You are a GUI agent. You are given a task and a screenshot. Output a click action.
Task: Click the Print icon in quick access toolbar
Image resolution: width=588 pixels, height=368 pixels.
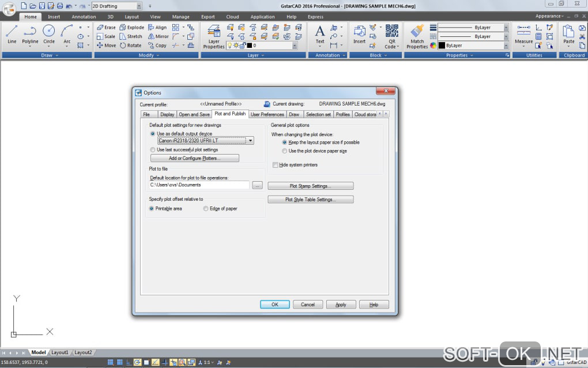pos(59,6)
